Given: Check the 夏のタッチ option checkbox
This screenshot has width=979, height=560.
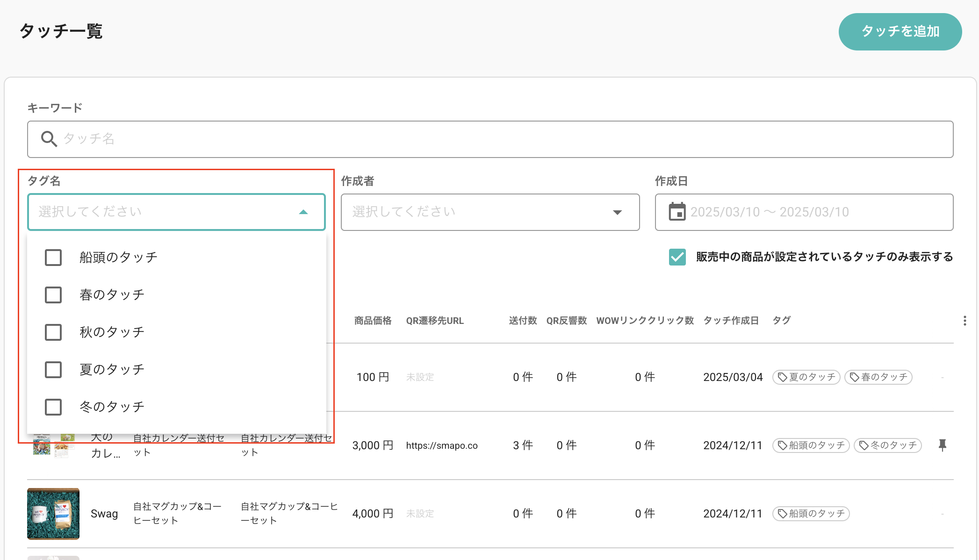Looking at the screenshot, I should [53, 370].
